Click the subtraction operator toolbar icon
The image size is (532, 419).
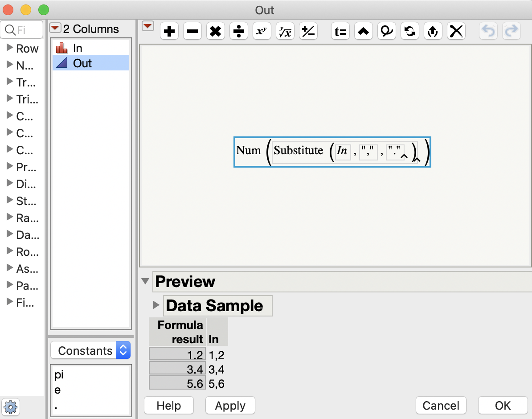pos(192,31)
